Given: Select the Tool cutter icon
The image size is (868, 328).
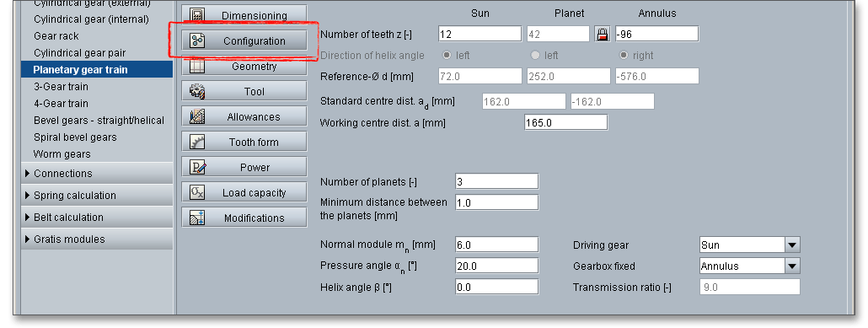Looking at the screenshot, I should click(x=198, y=91).
